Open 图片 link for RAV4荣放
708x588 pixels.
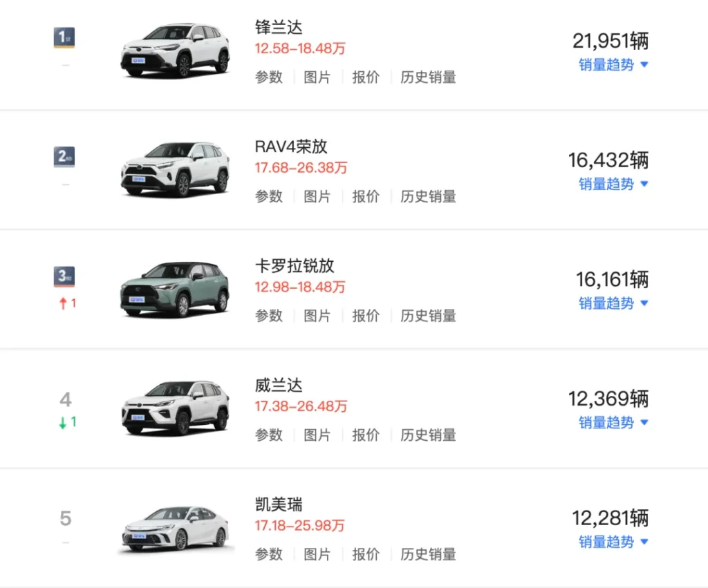coord(317,197)
